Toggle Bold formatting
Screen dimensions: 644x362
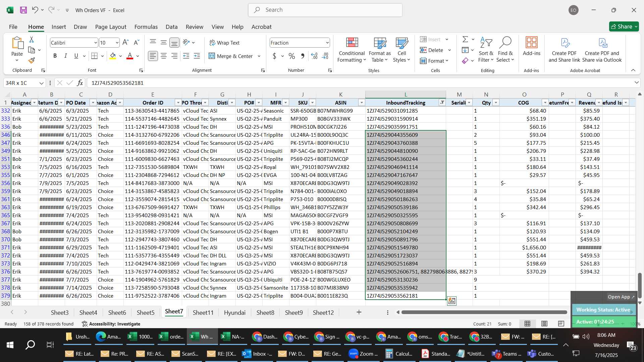coord(55,56)
